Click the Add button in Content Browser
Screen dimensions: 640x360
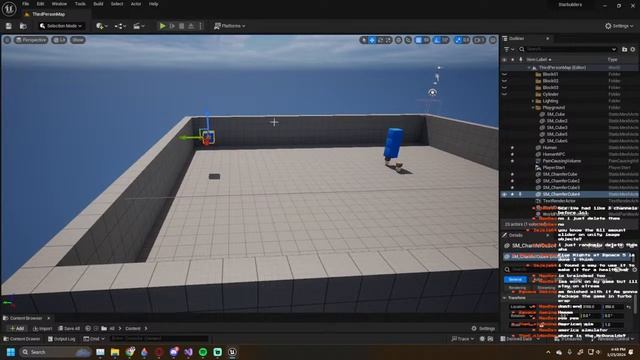pos(17,329)
